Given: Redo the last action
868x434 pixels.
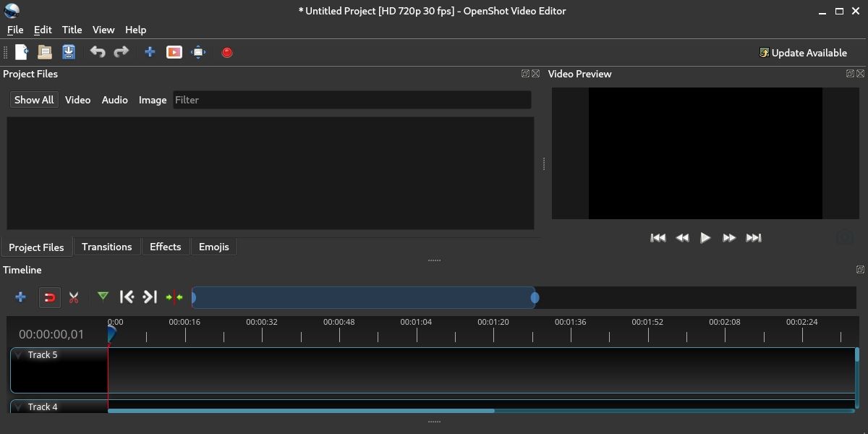Looking at the screenshot, I should pos(121,51).
